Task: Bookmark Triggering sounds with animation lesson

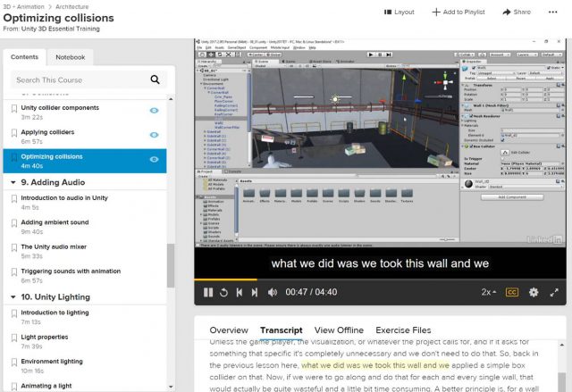Action: (x=14, y=271)
